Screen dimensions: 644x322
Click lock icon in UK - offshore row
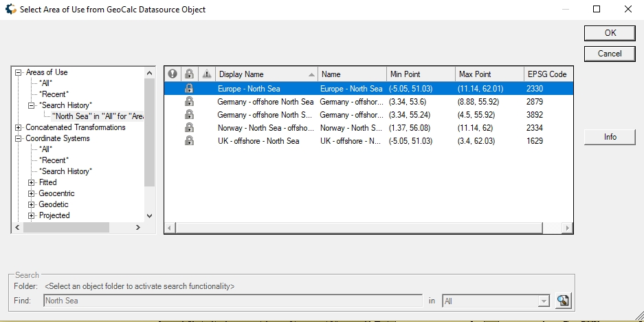pyautogui.click(x=189, y=141)
